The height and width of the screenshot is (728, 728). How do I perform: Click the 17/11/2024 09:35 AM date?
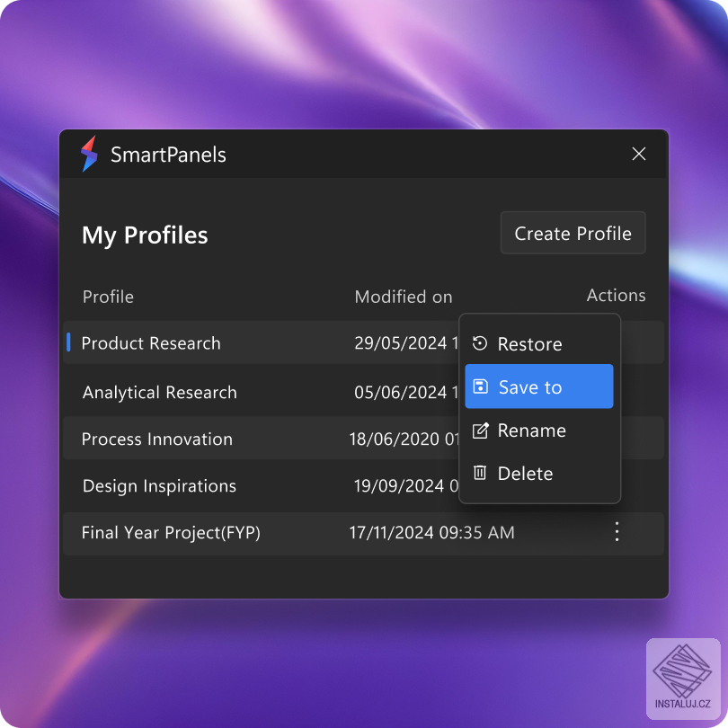pos(431,533)
